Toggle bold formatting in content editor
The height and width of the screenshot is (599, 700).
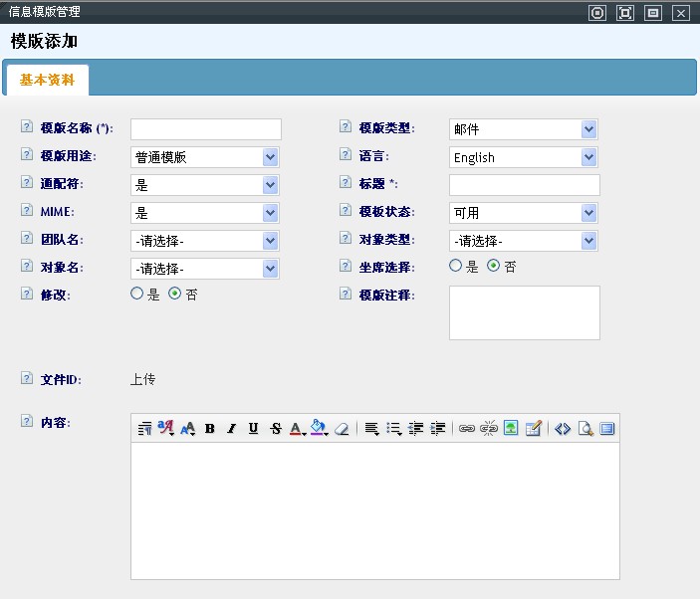pos(210,429)
